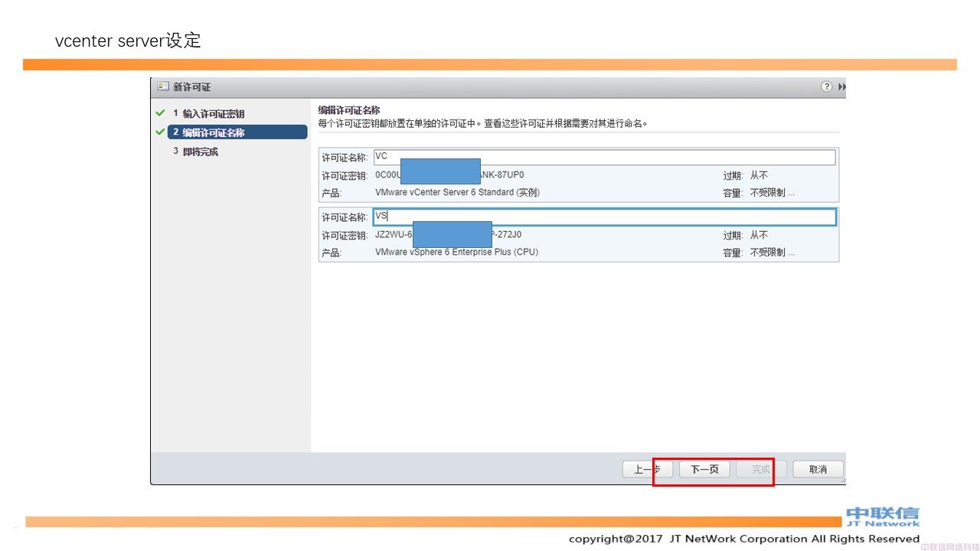Click the license name field containing VC
Viewport: 980px width, 551px height.
[604, 157]
